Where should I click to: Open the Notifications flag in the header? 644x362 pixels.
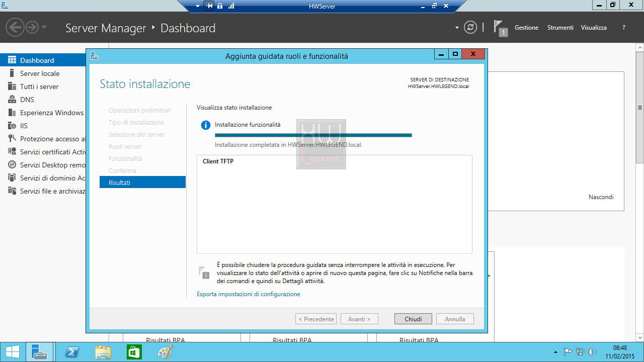[x=500, y=28]
